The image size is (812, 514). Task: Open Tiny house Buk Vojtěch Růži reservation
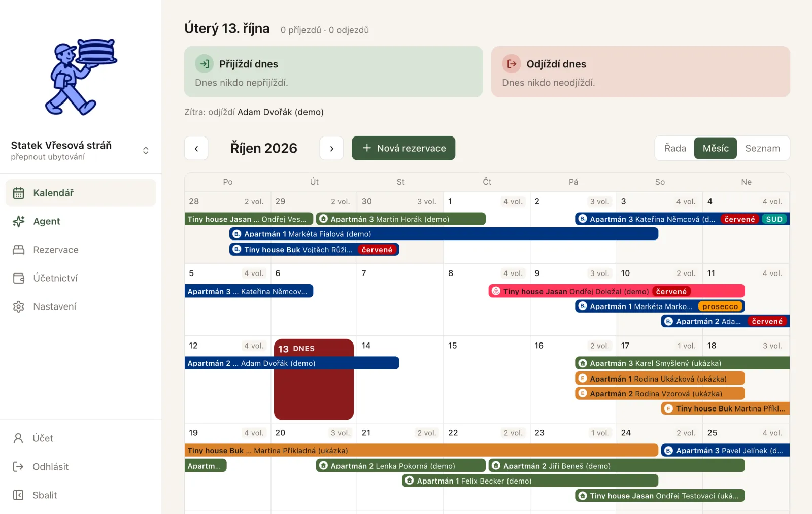pos(314,250)
